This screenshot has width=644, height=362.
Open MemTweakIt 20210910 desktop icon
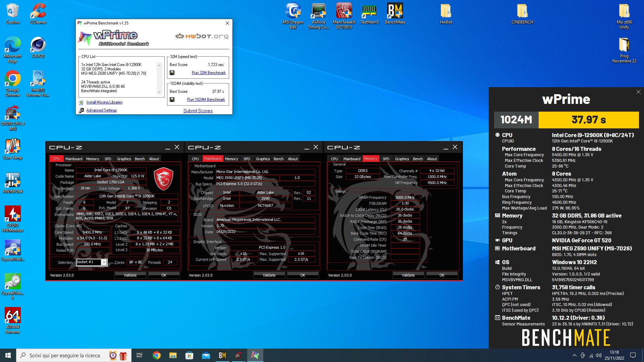(344, 16)
